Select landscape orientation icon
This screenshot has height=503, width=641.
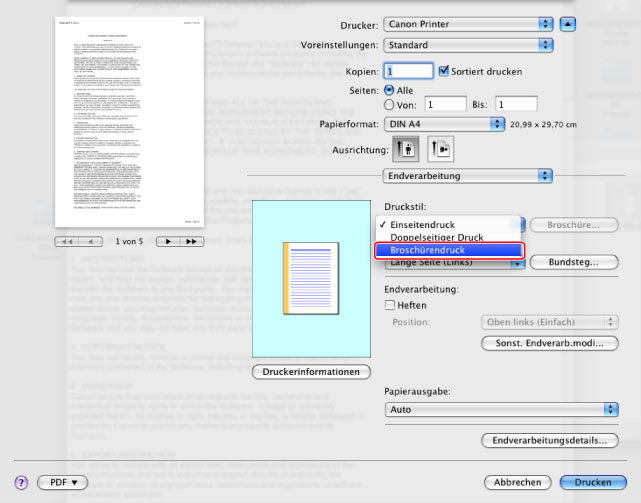(439, 147)
